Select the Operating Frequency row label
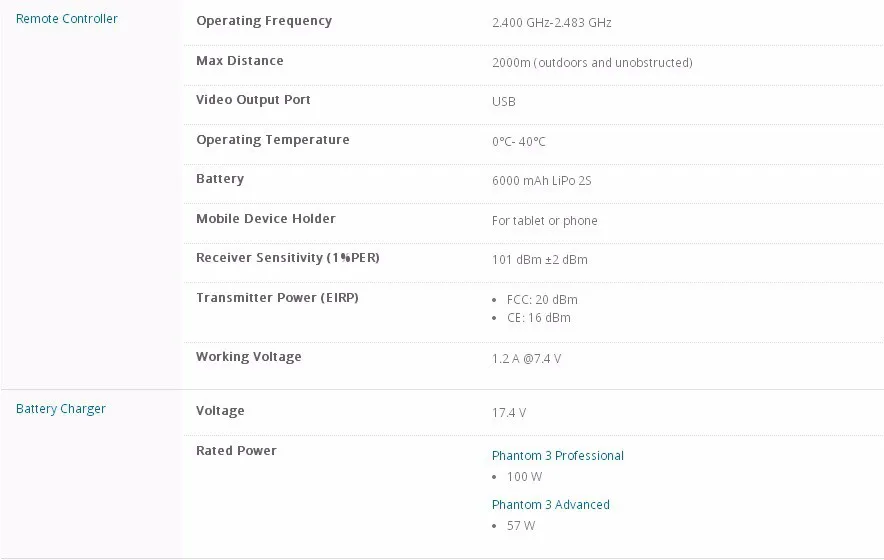884x560 pixels. (264, 21)
